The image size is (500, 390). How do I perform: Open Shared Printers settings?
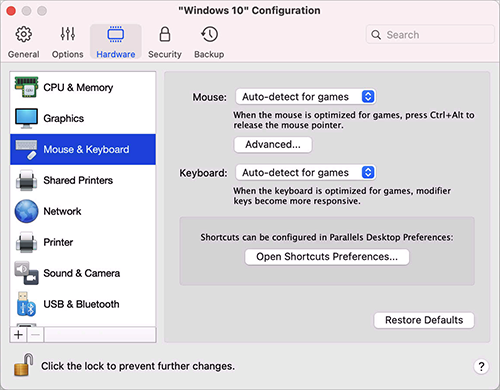[83, 180]
